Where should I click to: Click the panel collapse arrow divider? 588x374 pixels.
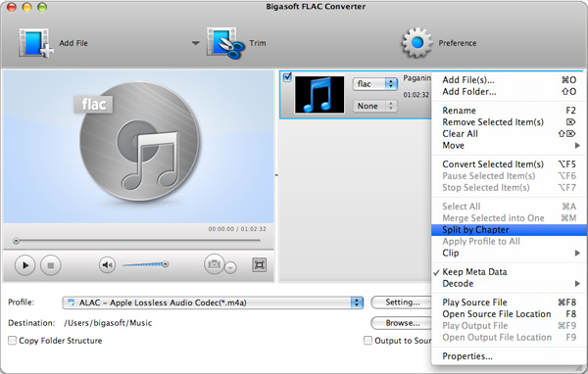(x=276, y=175)
